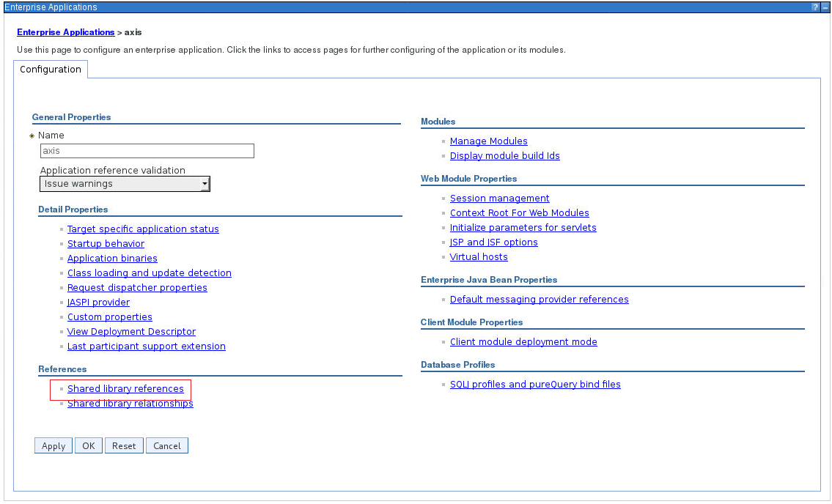The height and width of the screenshot is (504, 832).
Task: Click the Client Module Properties heading
Action: point(472,322)
